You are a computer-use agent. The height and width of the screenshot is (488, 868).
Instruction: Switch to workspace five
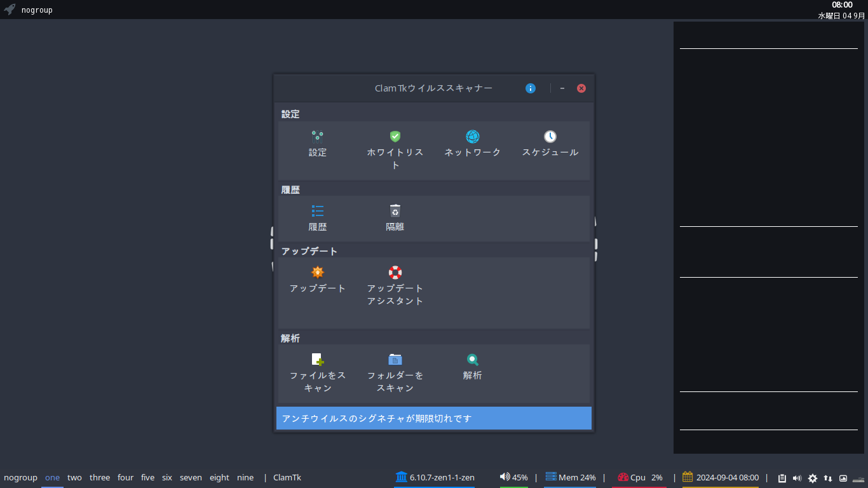(x=148, y=477)
